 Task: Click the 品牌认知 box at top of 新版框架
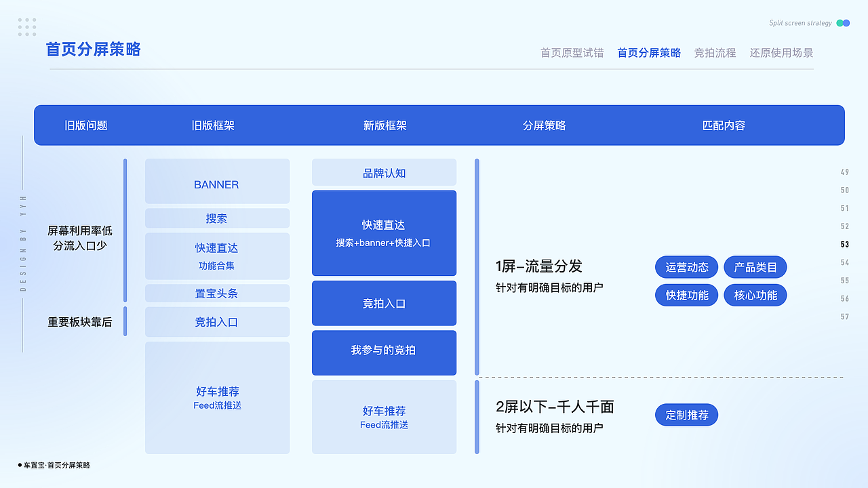pos(384,172)
